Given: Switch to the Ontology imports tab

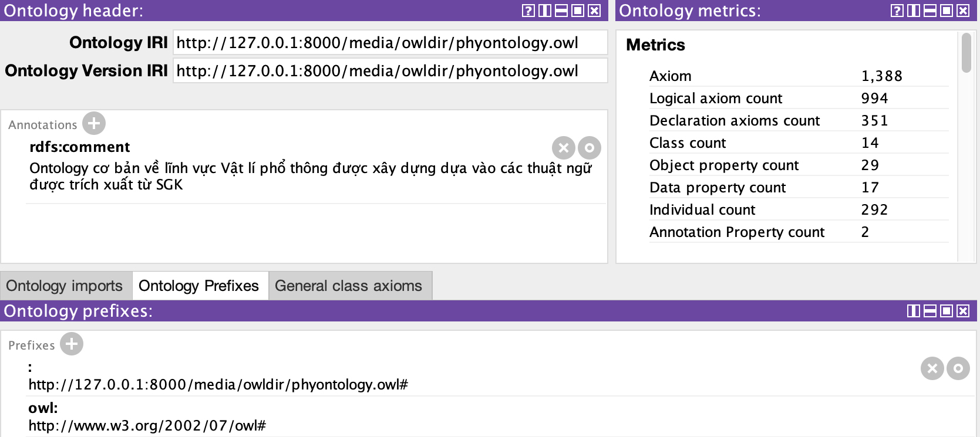Looking at the screenshot, I should pyautogui.click(x=65, y=286).
